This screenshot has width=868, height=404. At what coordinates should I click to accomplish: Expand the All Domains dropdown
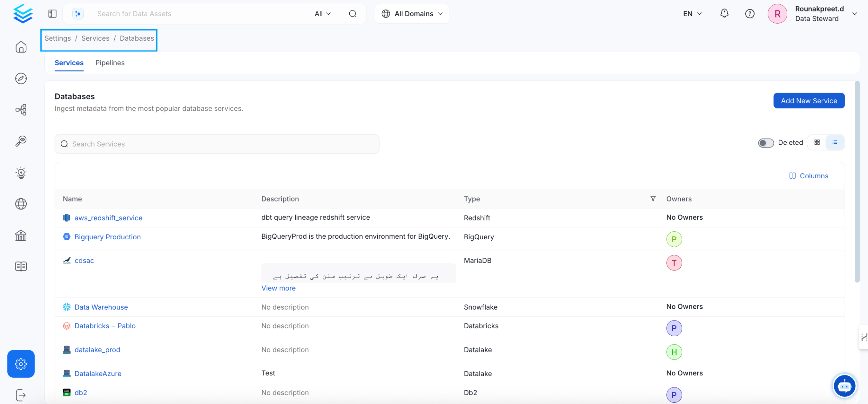(412, 13)
